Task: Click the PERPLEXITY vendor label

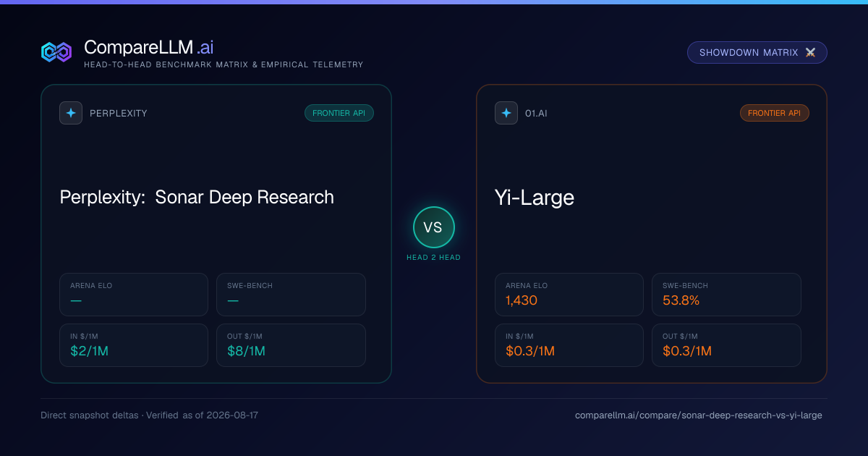Action: [119, 114]
